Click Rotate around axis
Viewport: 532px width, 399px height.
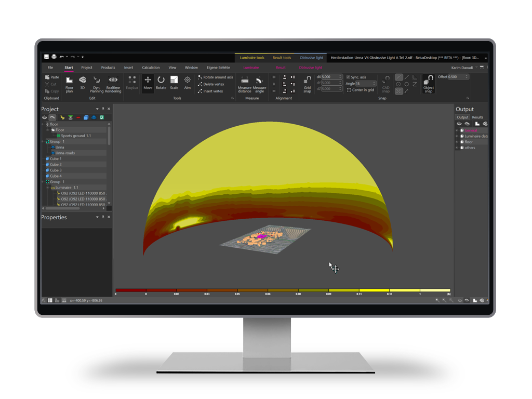(x=215, y=77)
